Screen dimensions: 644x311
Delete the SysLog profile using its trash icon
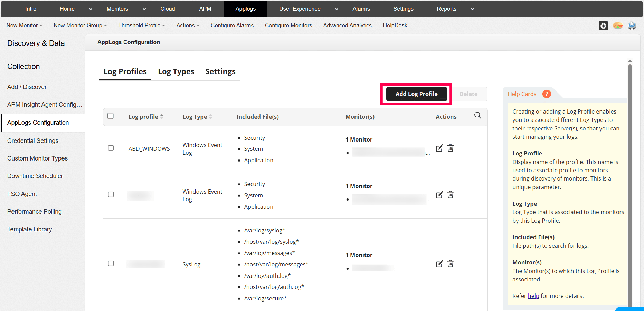450,264
